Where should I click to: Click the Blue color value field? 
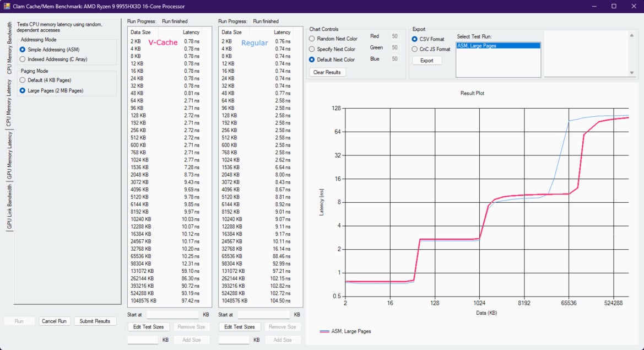click(394, 59)
